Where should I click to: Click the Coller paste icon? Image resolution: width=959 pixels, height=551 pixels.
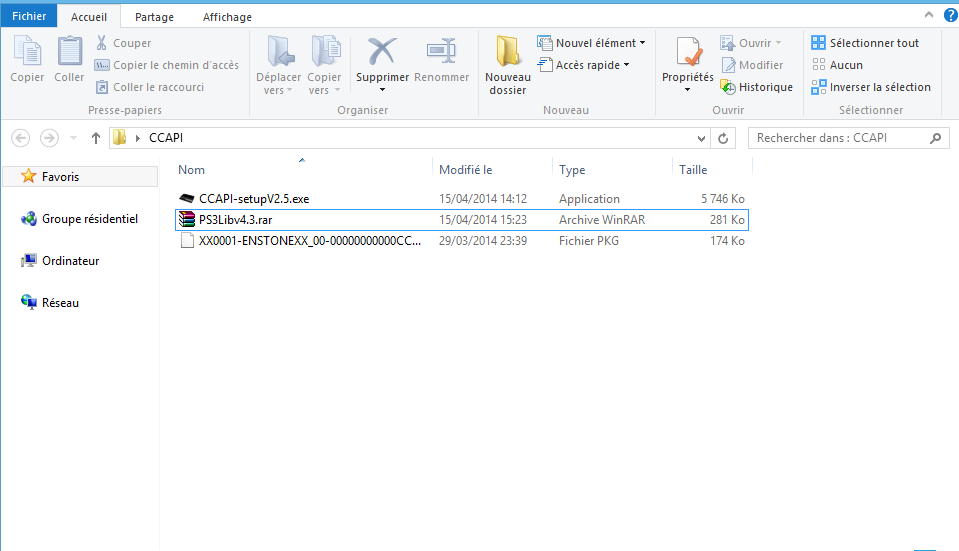click(69, 51)
